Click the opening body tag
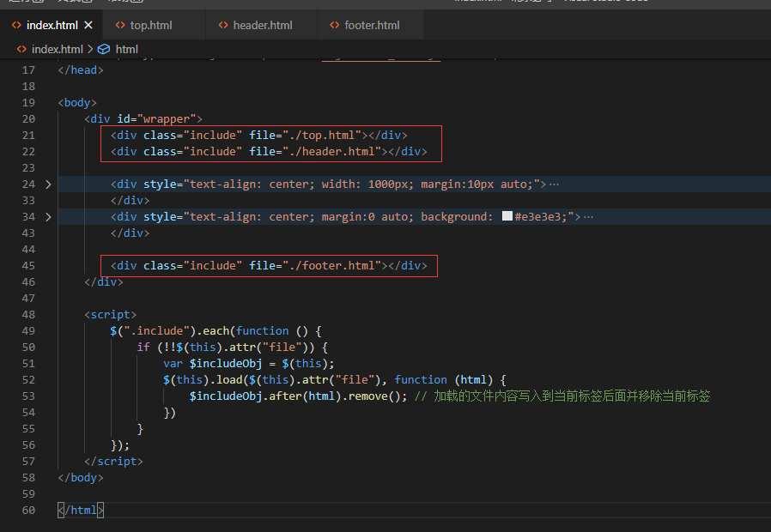The image size is (771, 532). pyautogui.click(x=77, y=103)
